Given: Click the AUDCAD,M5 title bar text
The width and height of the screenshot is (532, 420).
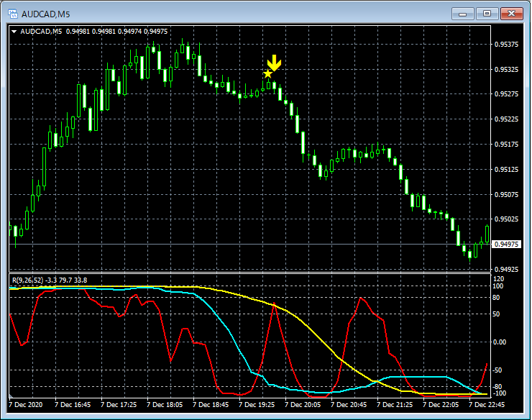Looking at the screenshot, I should coord(46,14).
